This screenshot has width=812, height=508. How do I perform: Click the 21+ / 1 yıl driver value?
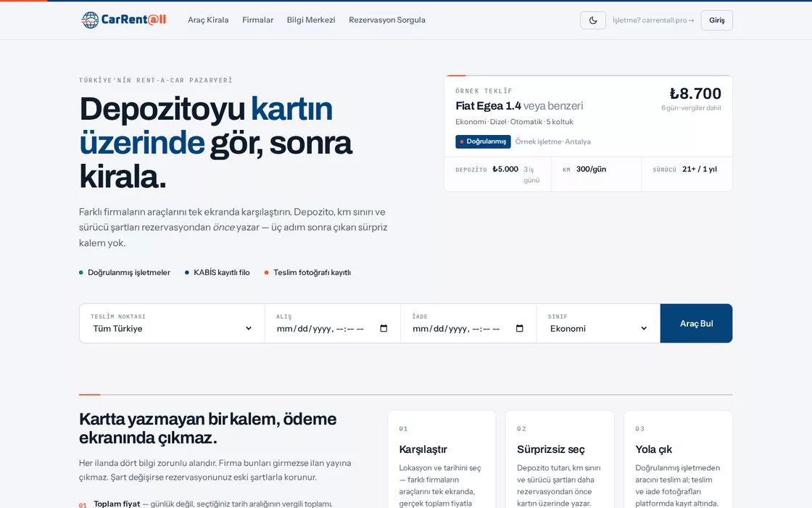700,169
